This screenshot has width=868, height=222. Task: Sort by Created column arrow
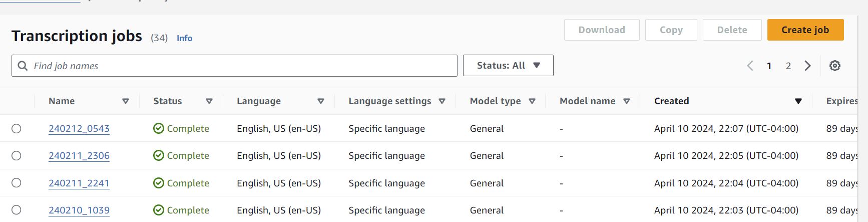(798, 101)
